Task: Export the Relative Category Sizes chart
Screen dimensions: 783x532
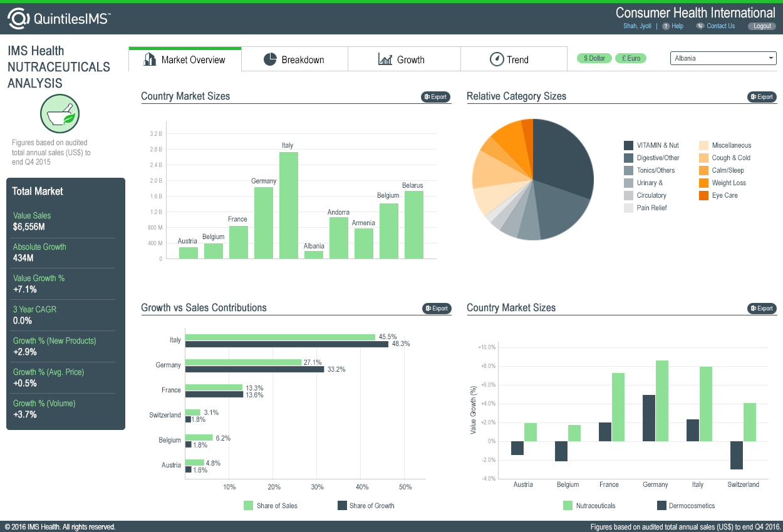Action: (762, 97)
